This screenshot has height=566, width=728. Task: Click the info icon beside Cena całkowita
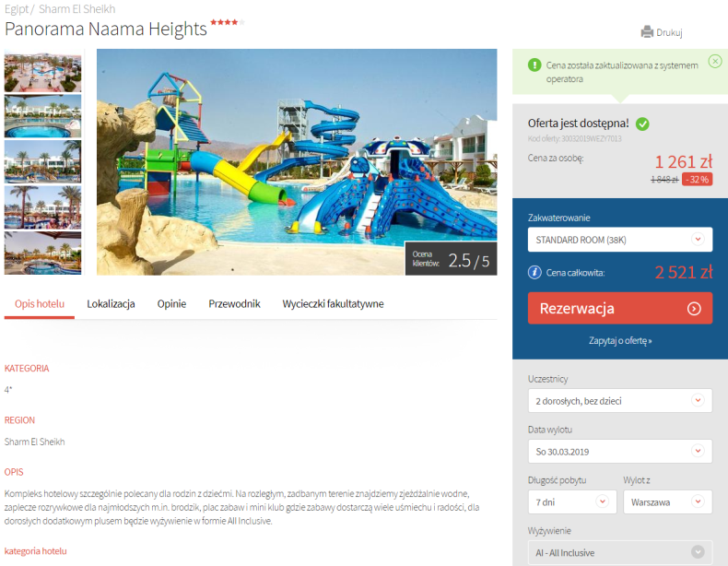point(534,272)
